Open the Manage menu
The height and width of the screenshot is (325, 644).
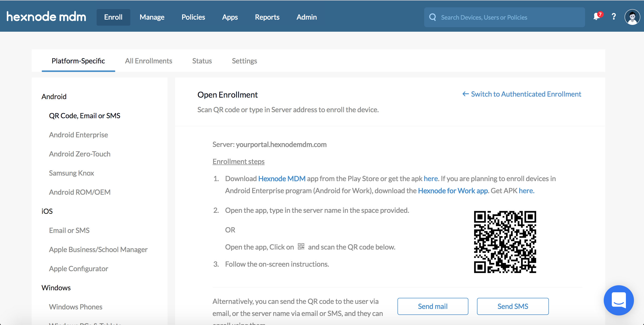(152, 17)
